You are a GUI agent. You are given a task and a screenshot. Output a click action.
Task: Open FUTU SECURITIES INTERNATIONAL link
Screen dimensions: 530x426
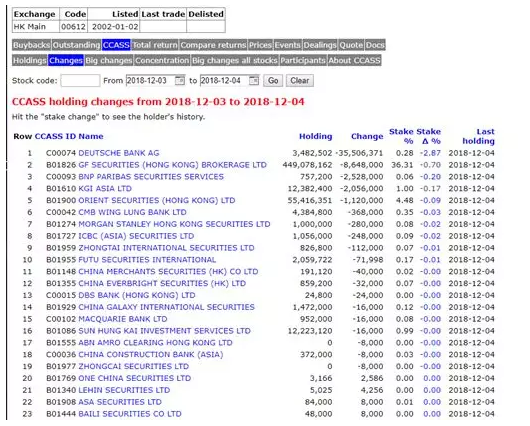(x=147, y=260)
